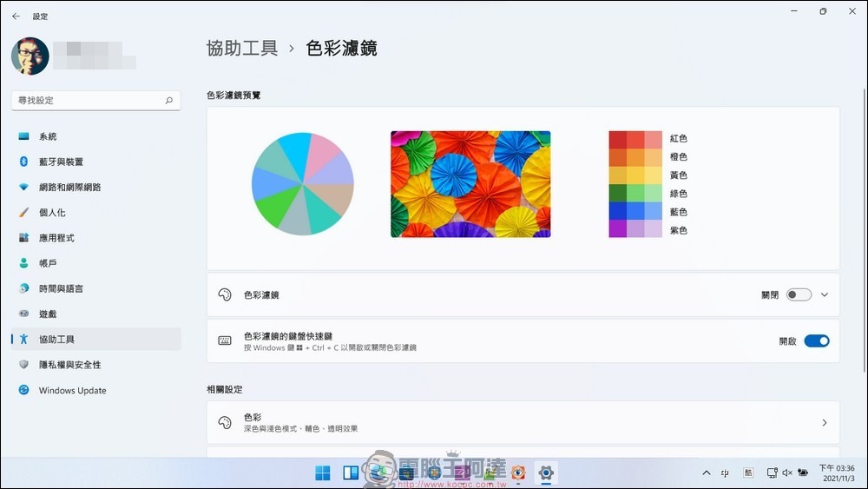Image resolution: width=868 pixels, height=489 pixels.
Task: Open 帳戶 accounts settings
Action: coord(48,263)
